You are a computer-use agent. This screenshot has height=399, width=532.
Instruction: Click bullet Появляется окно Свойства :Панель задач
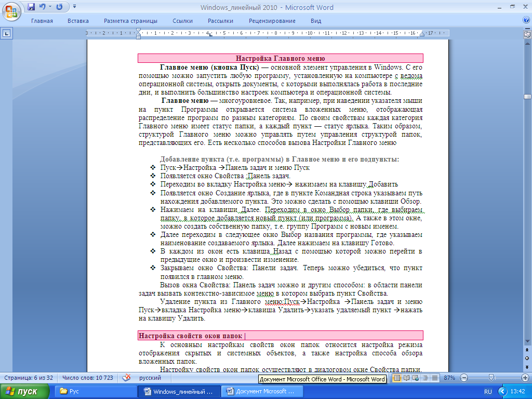click(225, 176)
